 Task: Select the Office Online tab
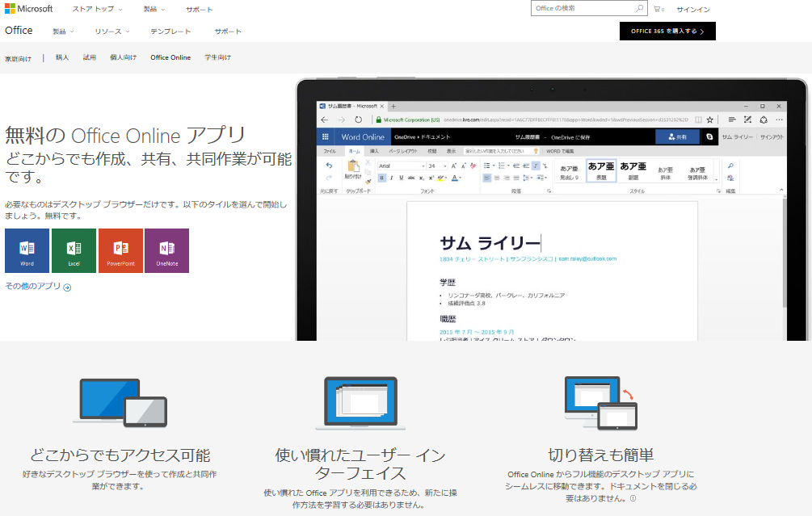pos(170,57)
